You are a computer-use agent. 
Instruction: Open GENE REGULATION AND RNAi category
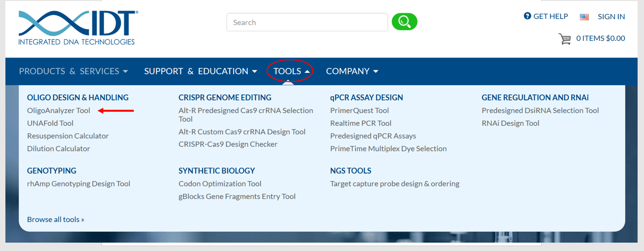[x=535, y=97]
